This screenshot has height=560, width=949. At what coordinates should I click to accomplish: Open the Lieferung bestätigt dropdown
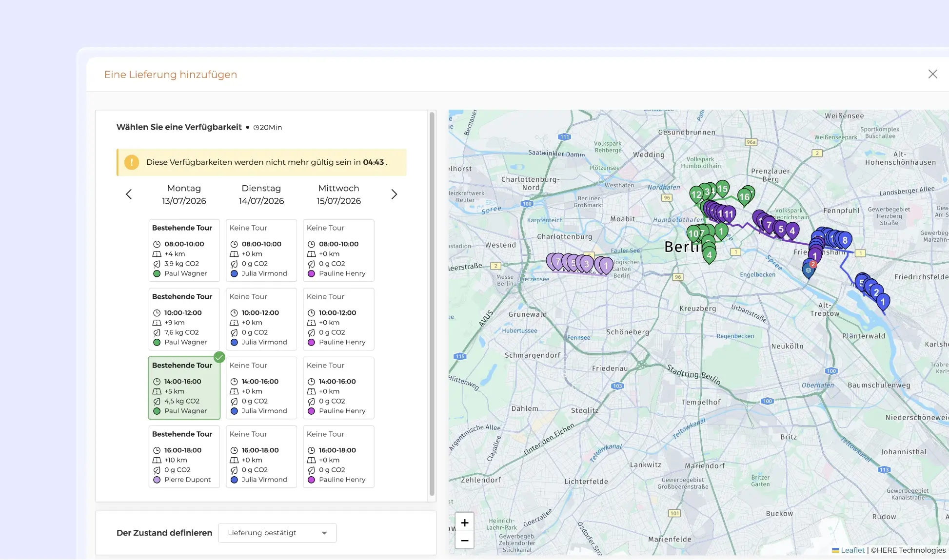[x=277, y=533]
